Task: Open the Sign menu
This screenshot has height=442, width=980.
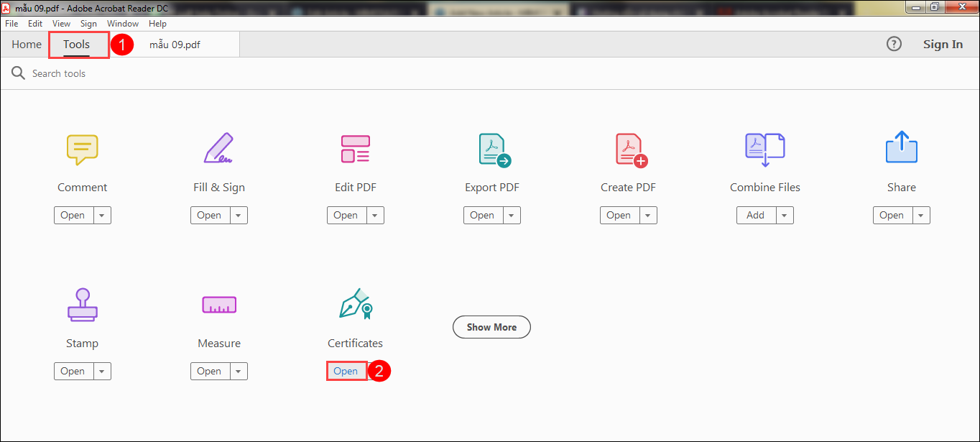Action: point(88,24)
